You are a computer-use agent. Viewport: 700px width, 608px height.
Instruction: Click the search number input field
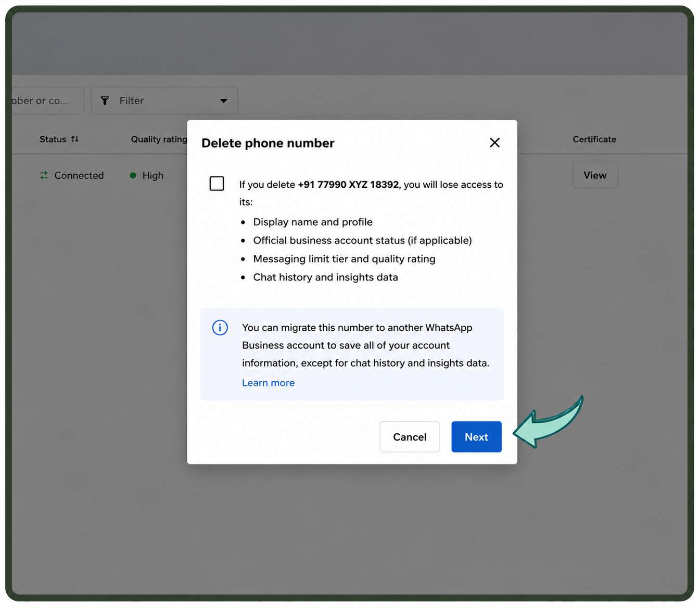pyautogui.click(x=47, y=100)
